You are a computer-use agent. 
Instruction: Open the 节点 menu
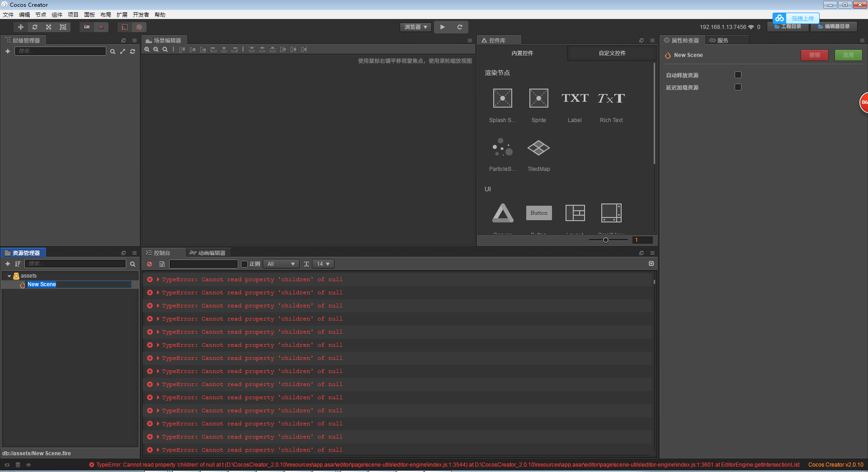[x=41, y=15]
